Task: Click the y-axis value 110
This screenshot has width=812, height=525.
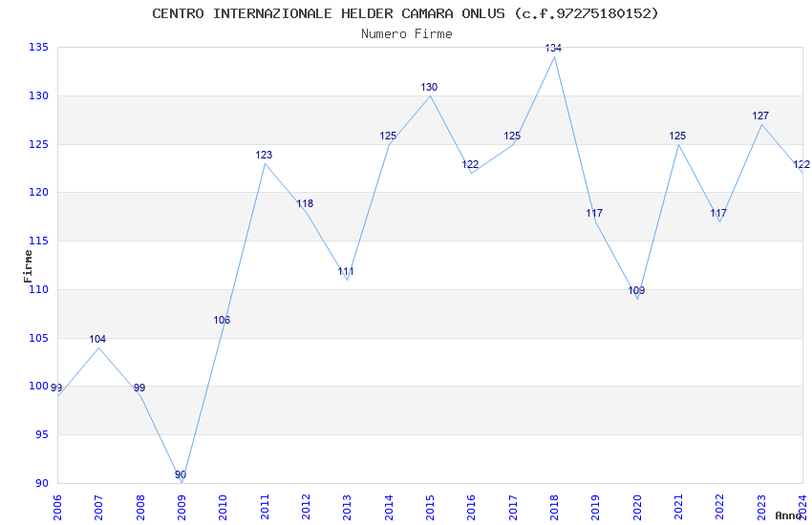Action: [39, 289]
